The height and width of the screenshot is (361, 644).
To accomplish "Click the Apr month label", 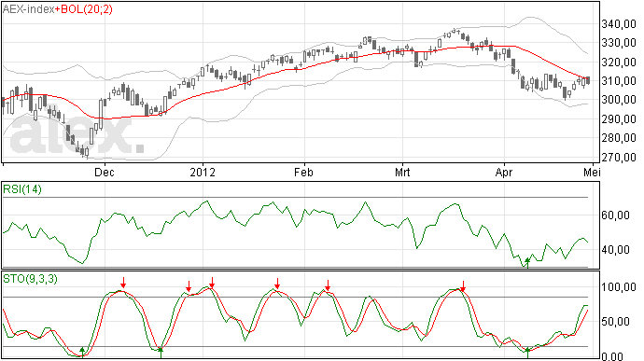I will coord(504,172).
